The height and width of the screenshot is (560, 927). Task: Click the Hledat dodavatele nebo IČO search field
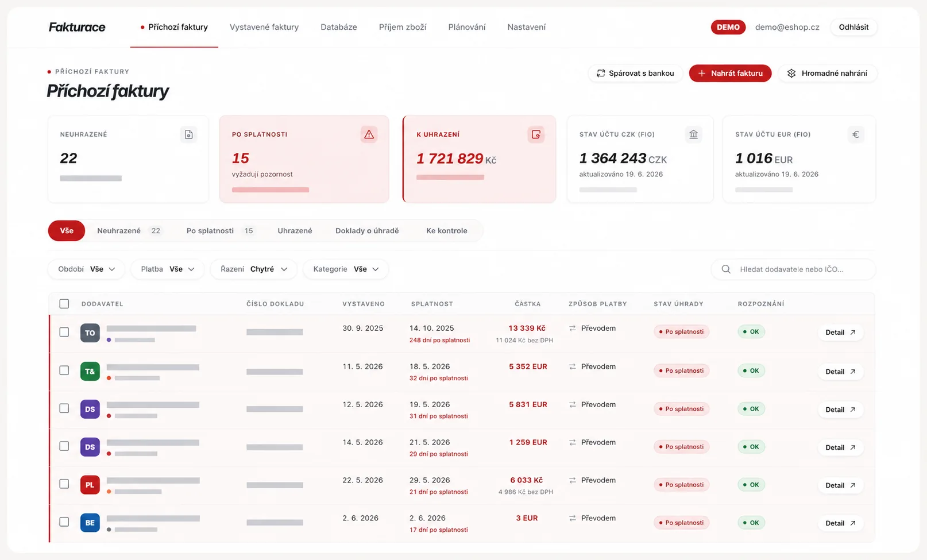point(793,269)
